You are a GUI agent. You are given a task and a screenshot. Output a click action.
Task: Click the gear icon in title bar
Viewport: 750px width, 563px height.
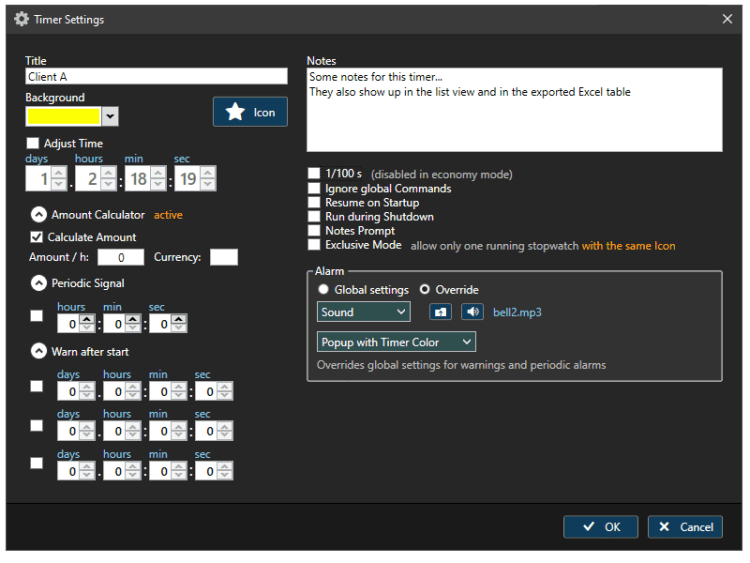(21, 19)
